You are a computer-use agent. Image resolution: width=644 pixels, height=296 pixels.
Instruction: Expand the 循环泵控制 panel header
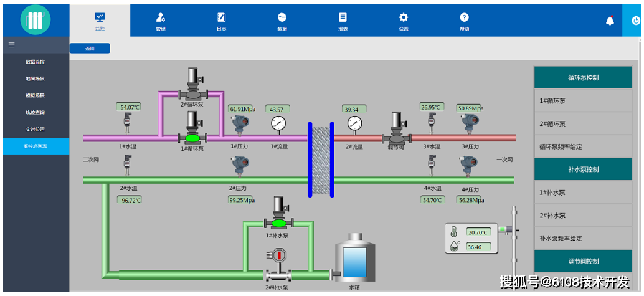(x=583, y=77)
